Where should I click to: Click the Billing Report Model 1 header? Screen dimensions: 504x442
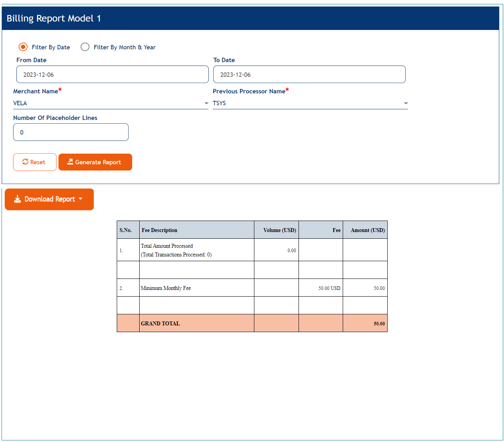coord(54,18)
